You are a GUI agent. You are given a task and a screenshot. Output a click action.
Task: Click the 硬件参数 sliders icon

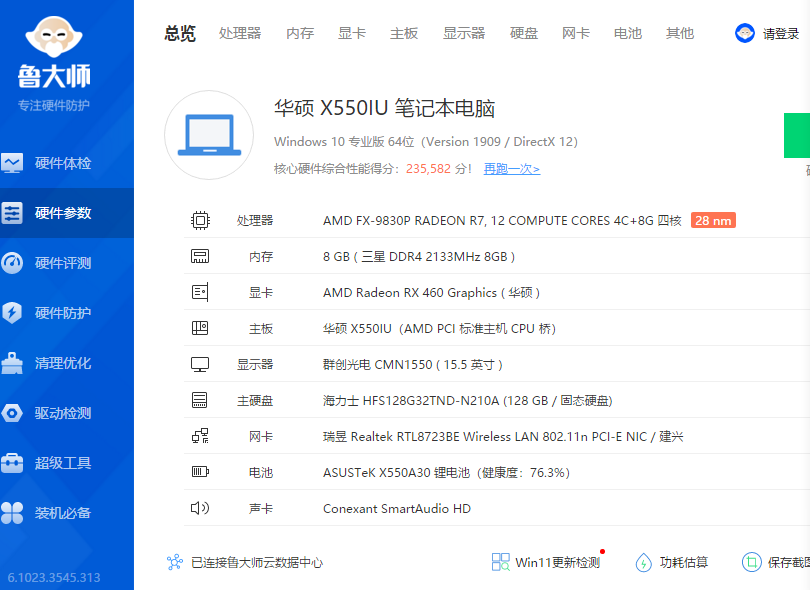12,213
